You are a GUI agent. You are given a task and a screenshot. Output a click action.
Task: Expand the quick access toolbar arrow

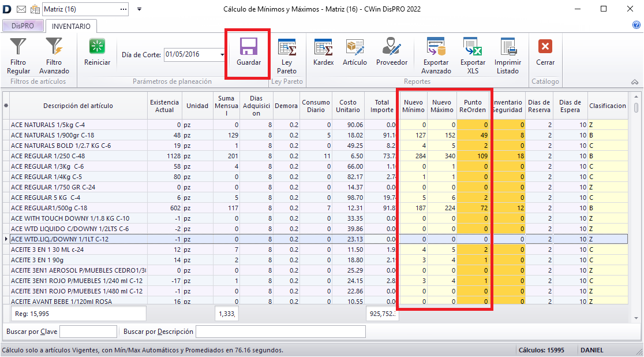139,9
